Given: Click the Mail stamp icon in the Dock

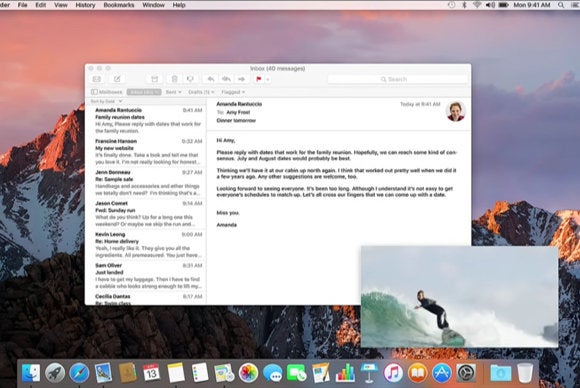Looking at the screenshot, I should (103, 372).
